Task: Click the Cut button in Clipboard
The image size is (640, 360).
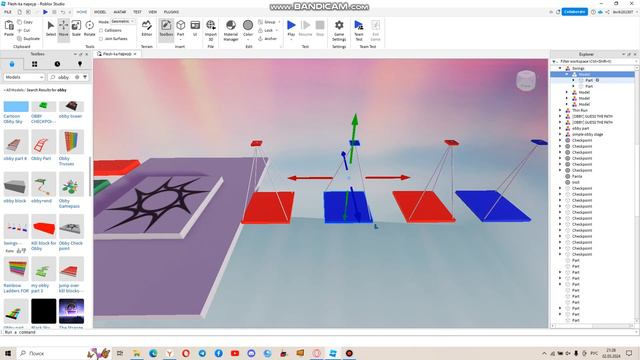Action: point(24,30)
